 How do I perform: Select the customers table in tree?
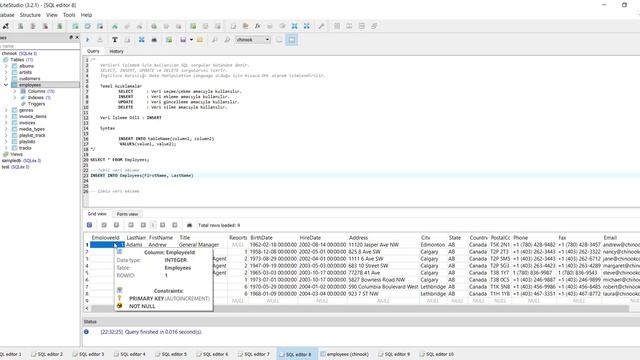[29, 78]
